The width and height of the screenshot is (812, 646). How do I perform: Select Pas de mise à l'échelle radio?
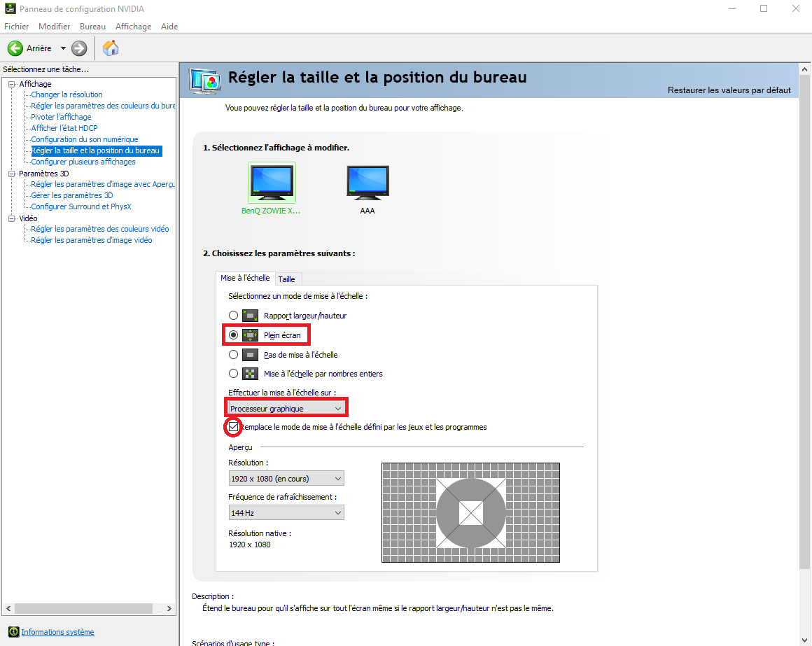[234, 355]
